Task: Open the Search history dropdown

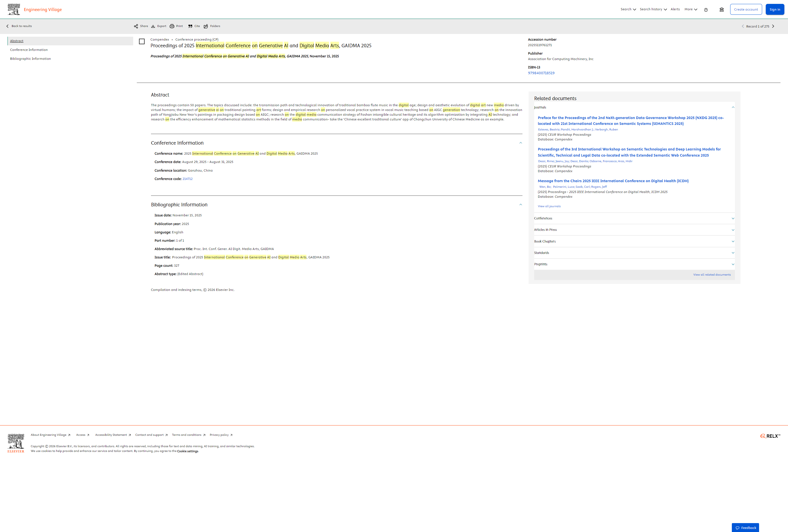Action: (x=653, y=9)
